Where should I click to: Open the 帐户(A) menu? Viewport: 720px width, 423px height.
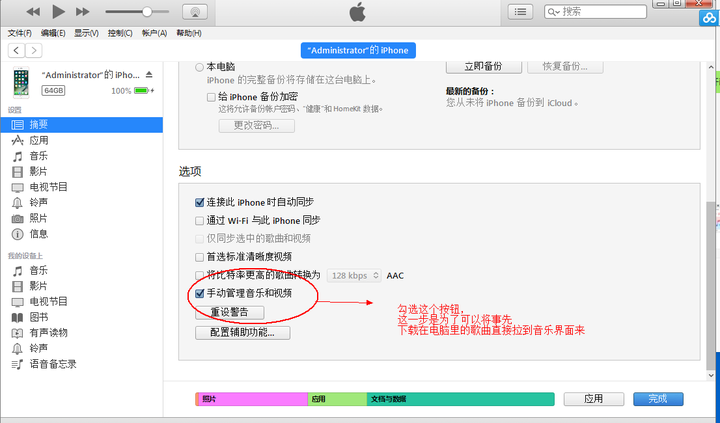coord(154,33)
